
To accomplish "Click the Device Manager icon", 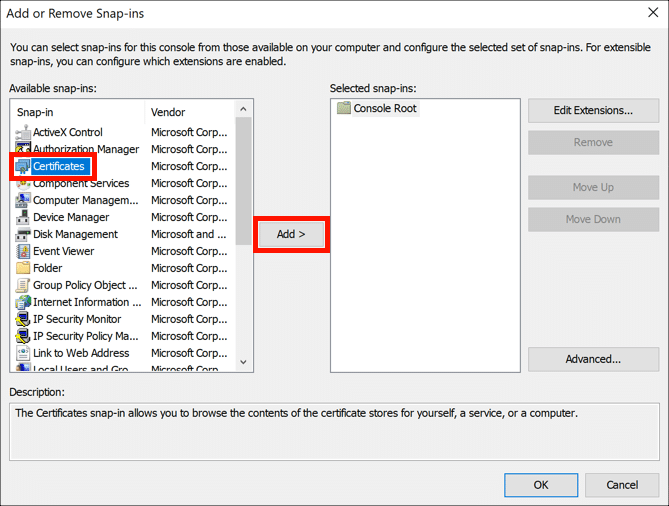I will tap(24, 217).
